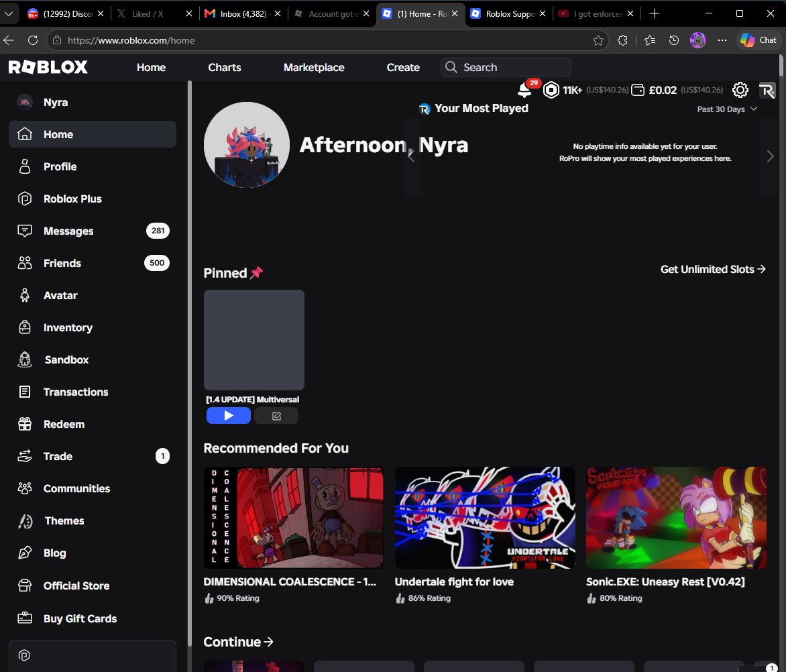The height and width of the screenshot is (672, 786).
Task: Open browser profile avatar
Action: point(697,40)
